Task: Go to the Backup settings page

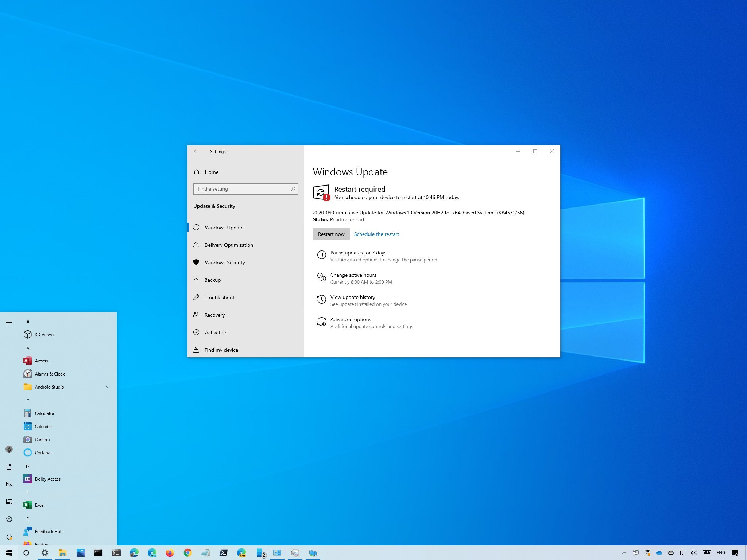Action: pyautogui.click(x=245, y=280)
